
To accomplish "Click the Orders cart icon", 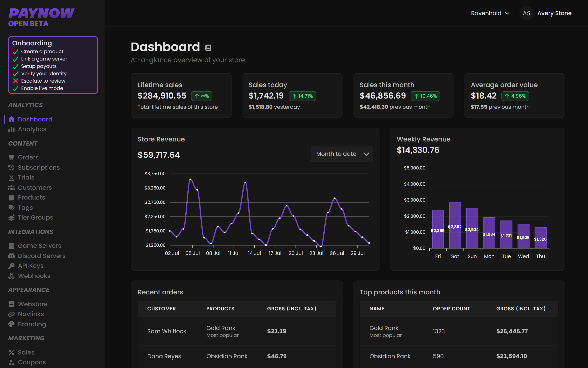I will tap(11, 157).
